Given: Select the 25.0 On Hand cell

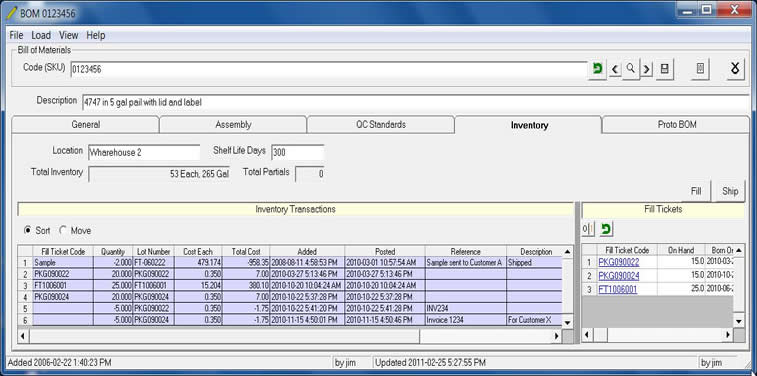Looking at the screenshot, I should [681, 290].
